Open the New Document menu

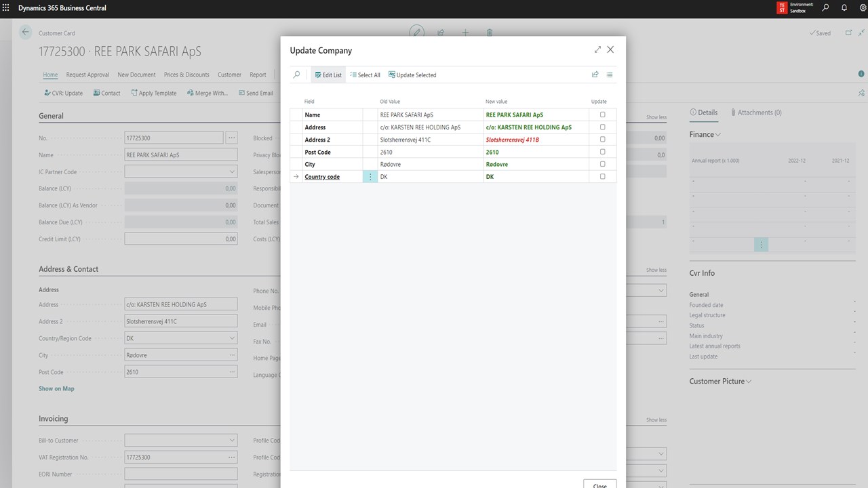pos(136,75)
